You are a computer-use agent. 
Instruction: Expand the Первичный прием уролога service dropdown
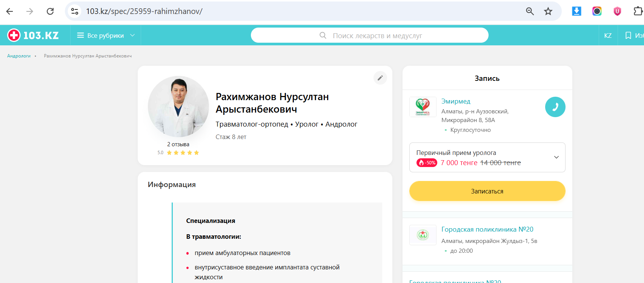tap(487, 157)
